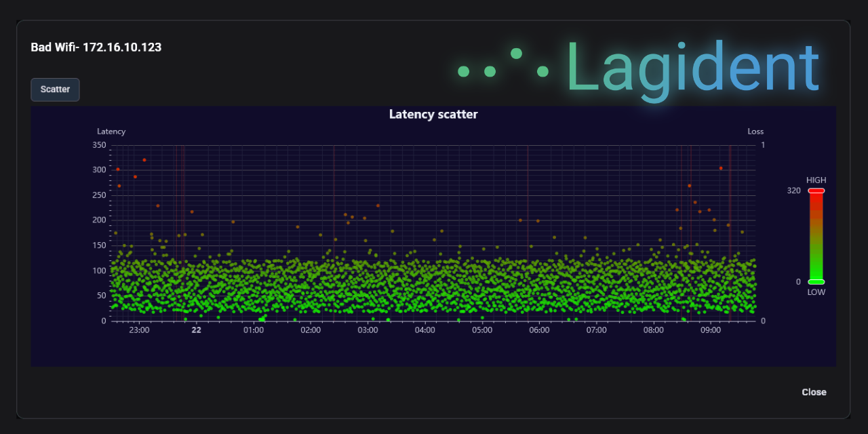Click the red cap atop the gradient legend
The image size is (868, 434).
click(x=816, y=191)
